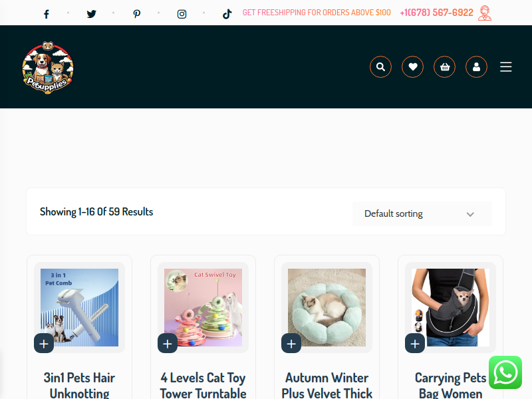Expand the Default sorting dropdown

click(x=422, y=214)
